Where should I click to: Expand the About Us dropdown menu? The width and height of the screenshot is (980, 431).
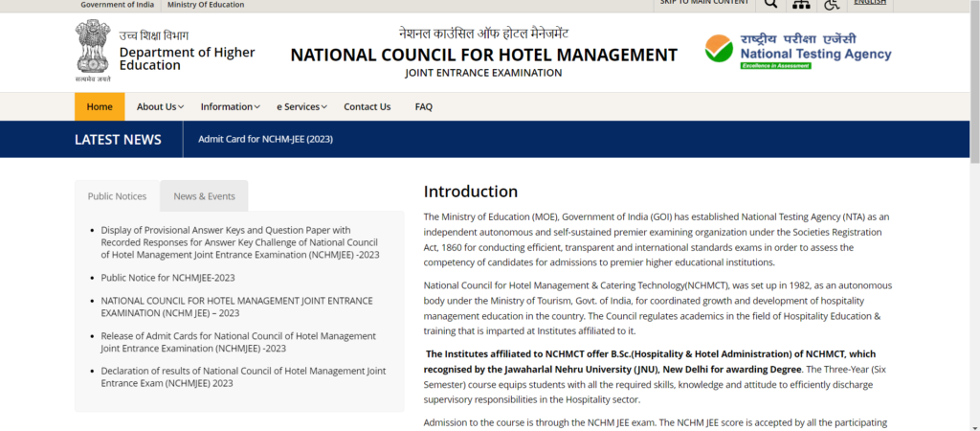(x=160, y=106)
